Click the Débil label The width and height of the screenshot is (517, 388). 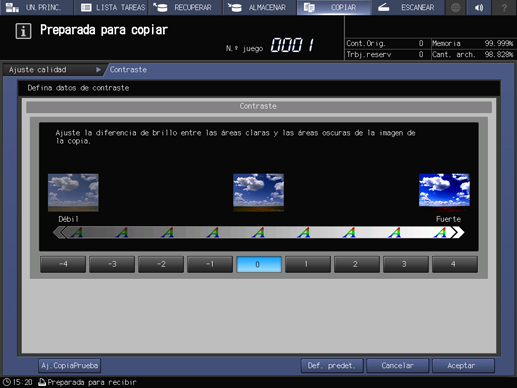point(68,219)
